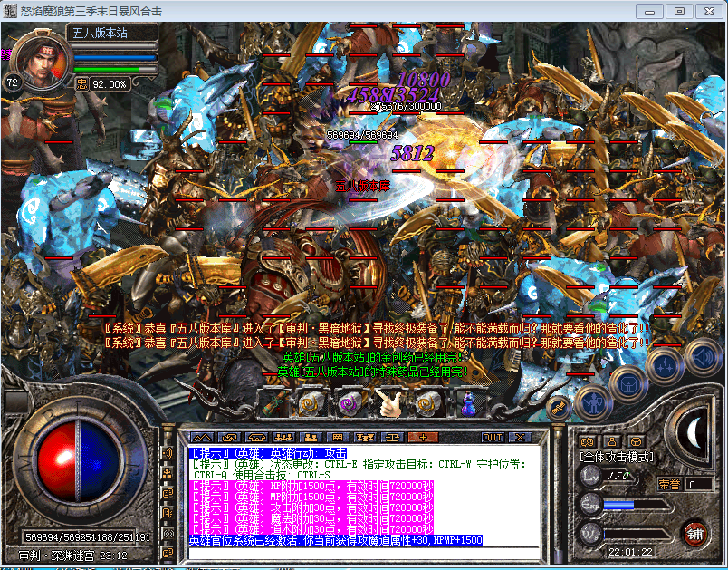728x570 pixels.
Task: Switch the 全体攻击模式 attack mode label
Action: (616, 457)
